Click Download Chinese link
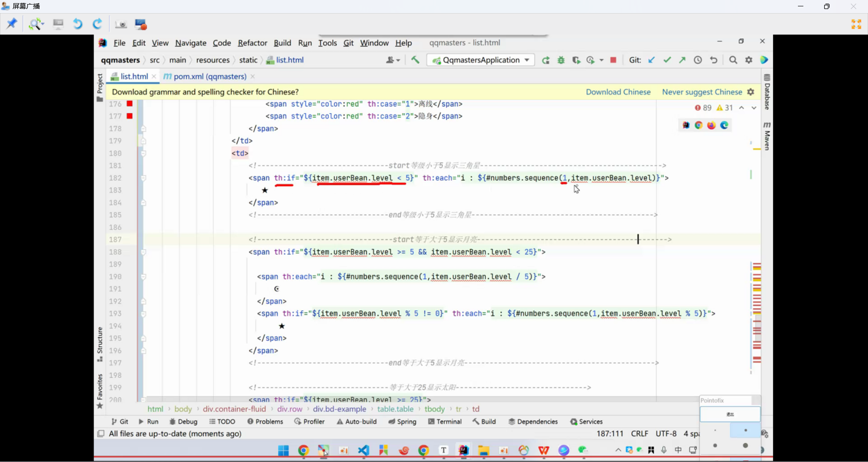 (x=618, y=92)
